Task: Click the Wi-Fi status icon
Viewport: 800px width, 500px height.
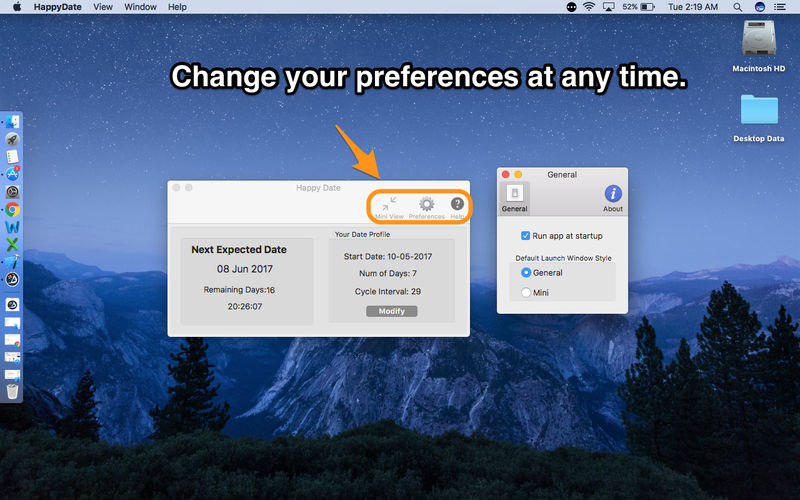Action: point(589,7)
